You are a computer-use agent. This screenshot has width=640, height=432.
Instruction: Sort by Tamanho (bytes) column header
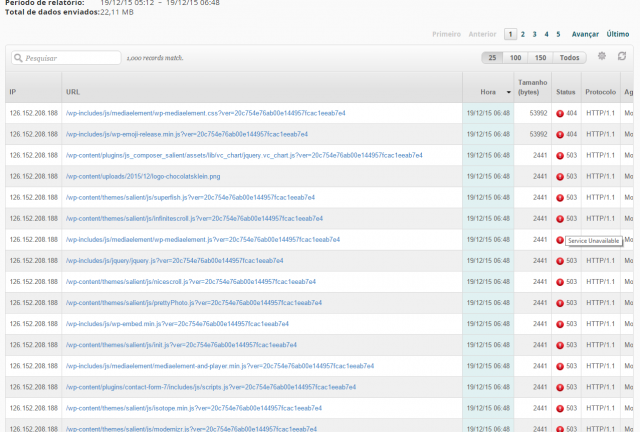[532, 87]
